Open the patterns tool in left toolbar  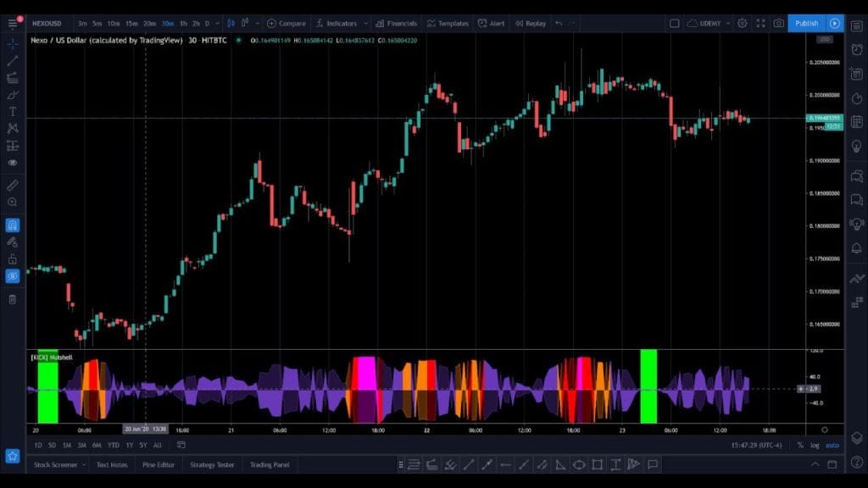13,129
